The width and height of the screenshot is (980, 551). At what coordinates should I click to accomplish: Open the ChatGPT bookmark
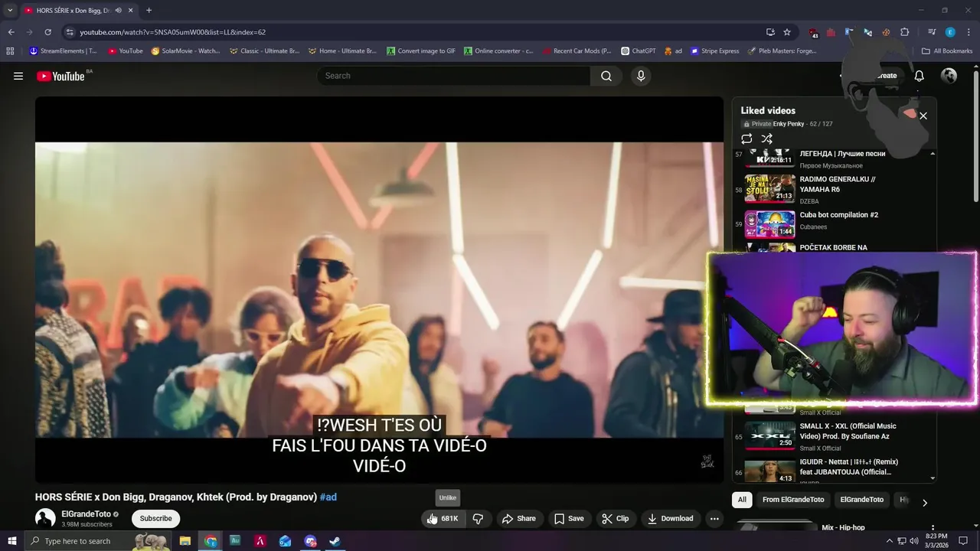639,51
